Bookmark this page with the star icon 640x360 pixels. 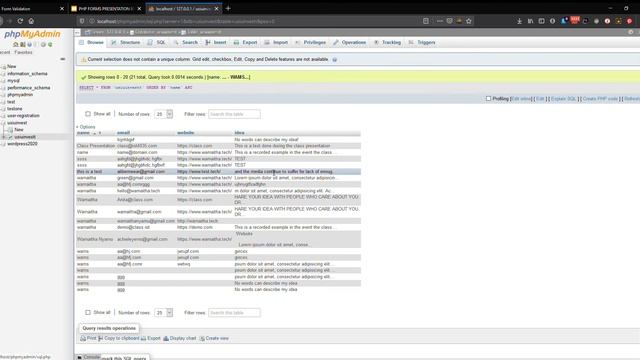point(469,21)
